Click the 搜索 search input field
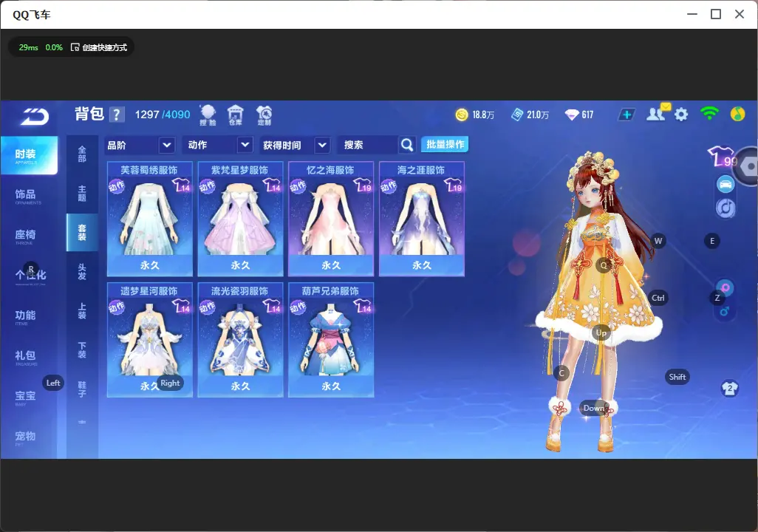 coord(369,145)
